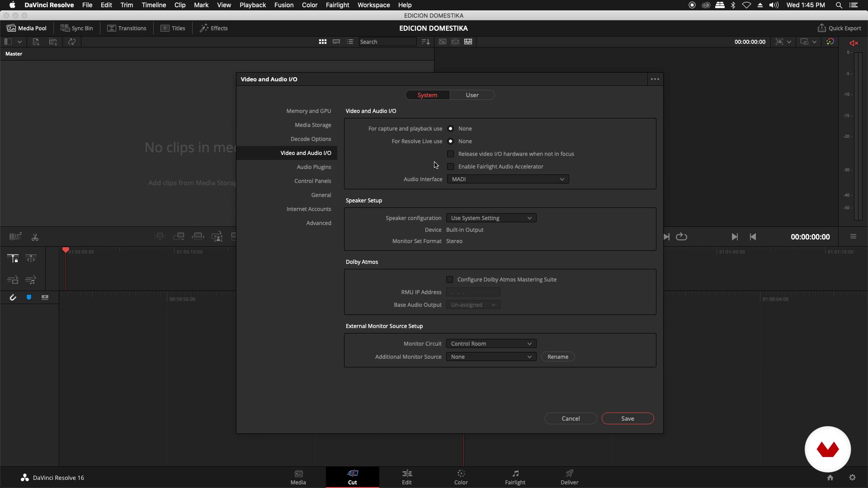
Task: Open the Fusion menu in menu bar
Action: (283, 5)
